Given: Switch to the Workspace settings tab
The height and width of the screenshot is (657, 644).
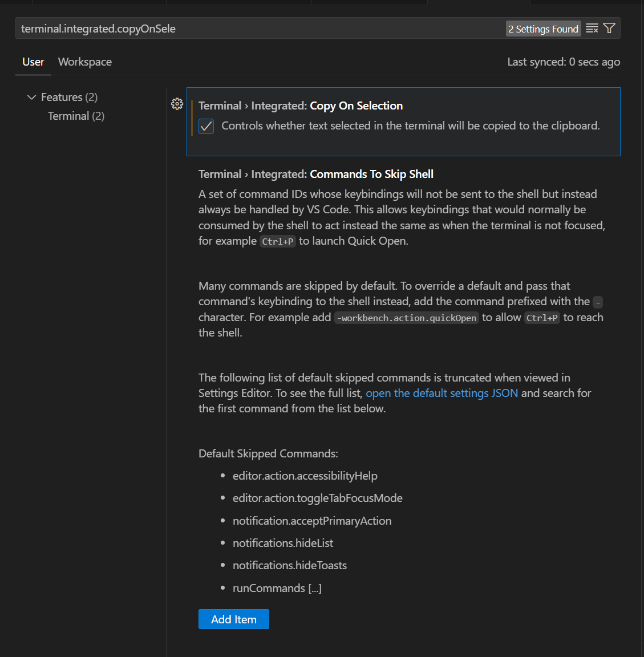Looking at the screenshot, I should click(x=85, y=62).
